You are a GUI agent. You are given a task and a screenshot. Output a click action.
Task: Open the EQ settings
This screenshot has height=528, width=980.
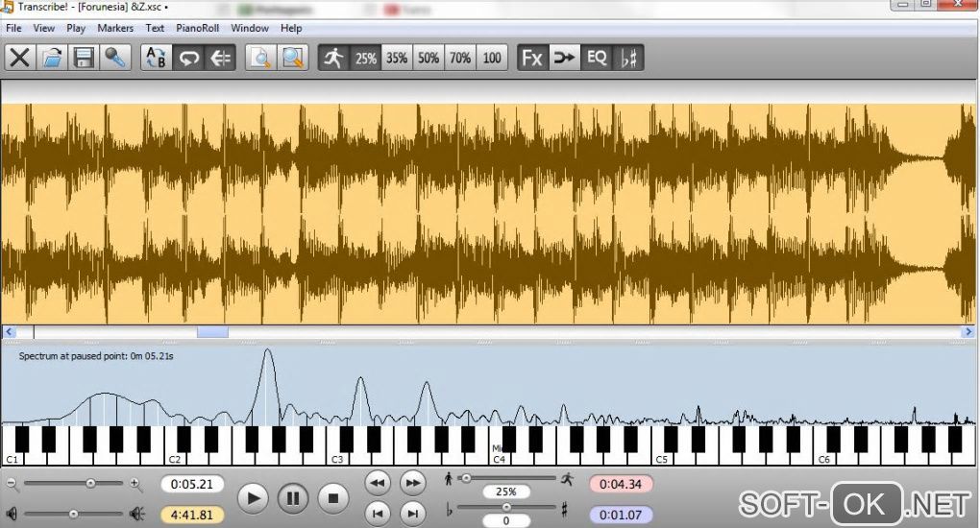597,58
